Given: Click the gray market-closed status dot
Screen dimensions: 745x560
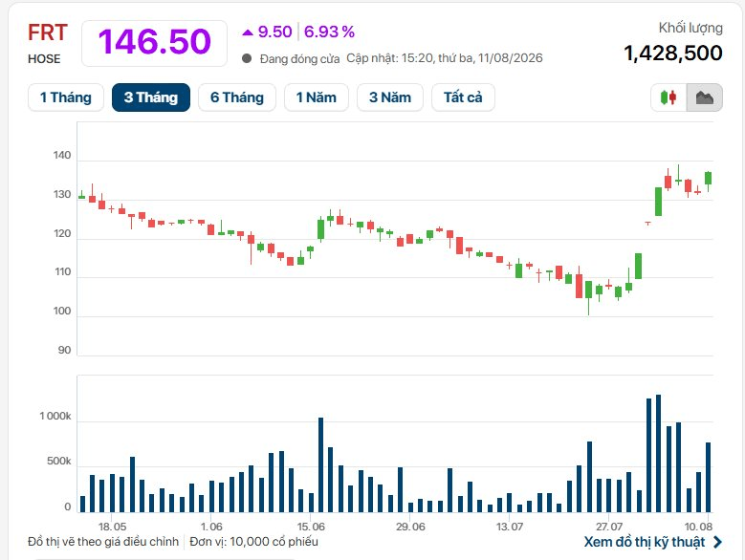Looking at the screenshot, I should (247, 58).
